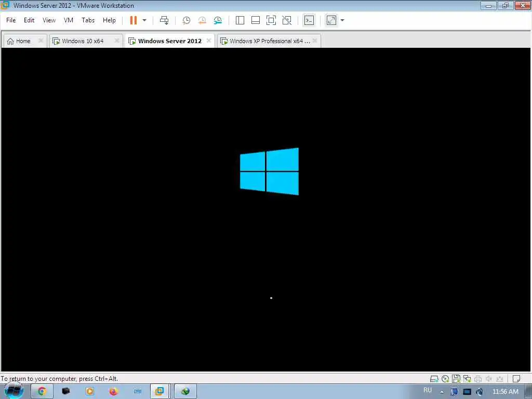Take a snapshot of this virtual machine

point(187,20)
